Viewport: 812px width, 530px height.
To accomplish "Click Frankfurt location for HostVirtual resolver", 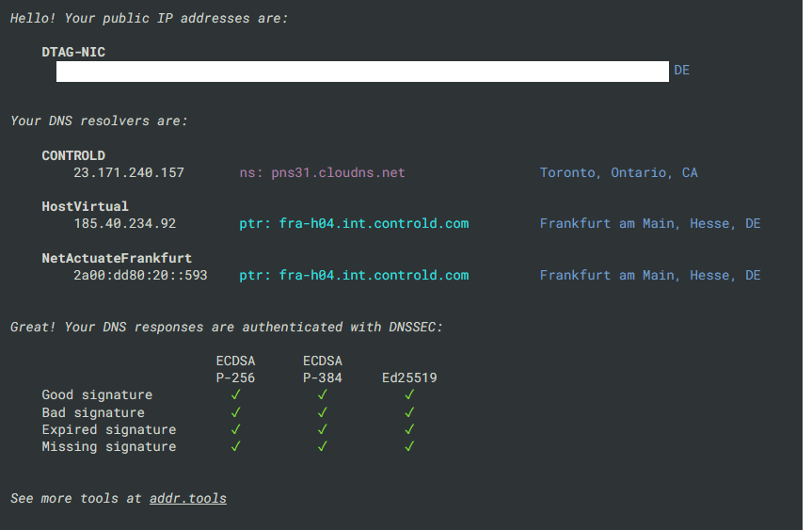I will [650, 223].
